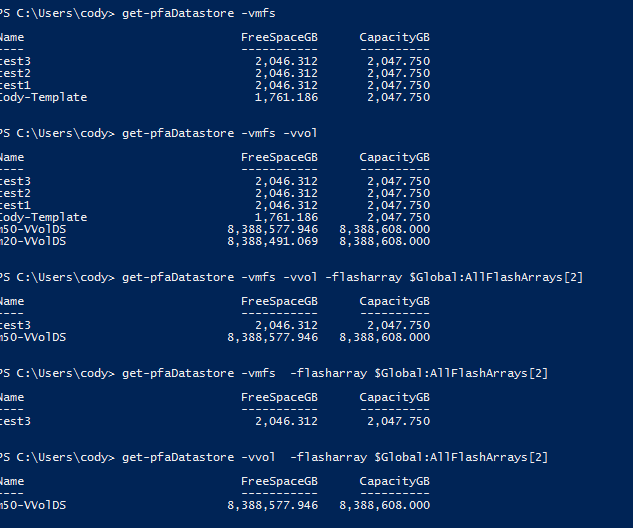Select the CapacityGB header in first table
Image resolution: width=633 pixels, height=528 pixels.
[x=395, y=38]
